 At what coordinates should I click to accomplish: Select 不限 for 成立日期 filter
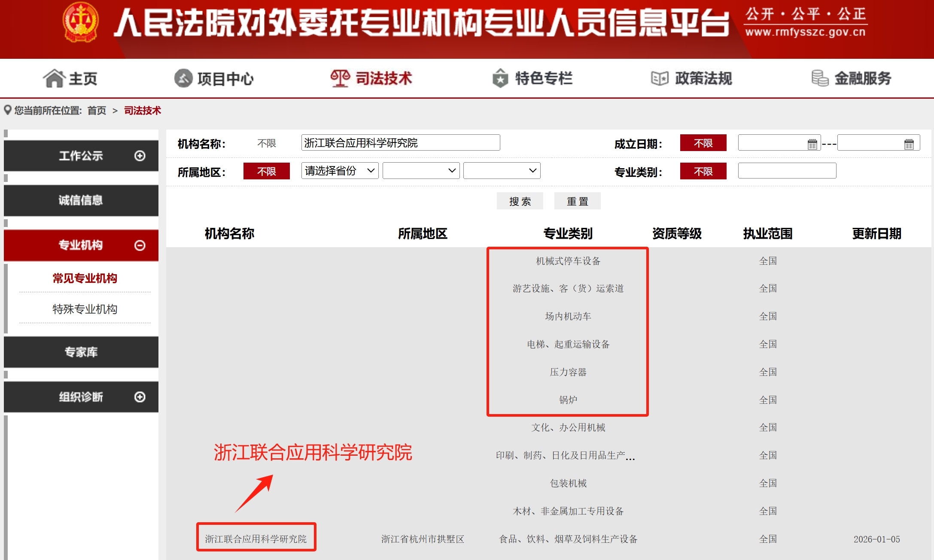tap(703, 143)
